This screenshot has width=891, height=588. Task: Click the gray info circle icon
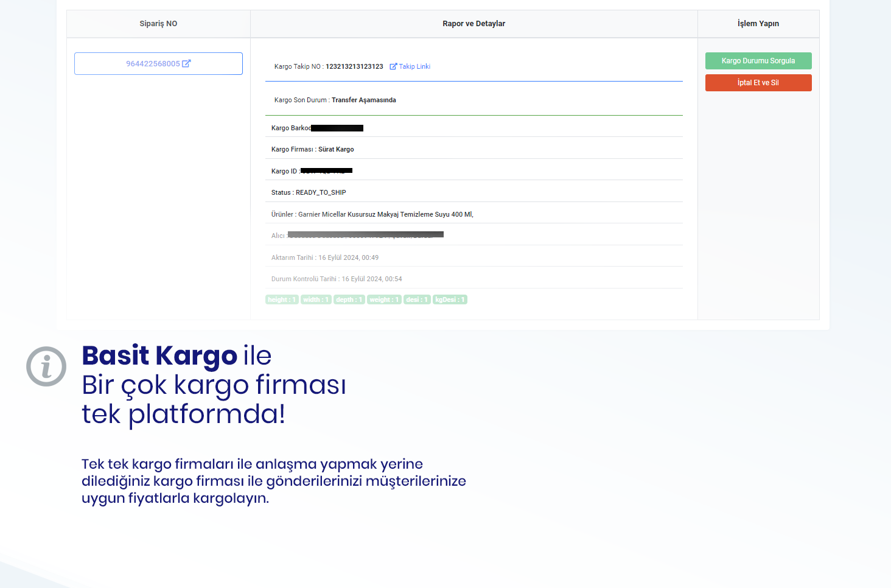pyautogui.click(x=46, y=366)
